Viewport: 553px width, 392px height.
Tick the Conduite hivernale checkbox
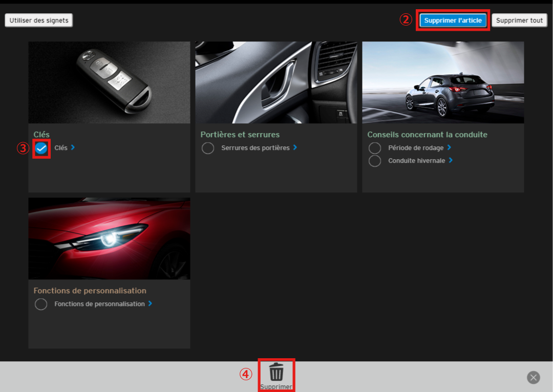(x=375, y=161)
